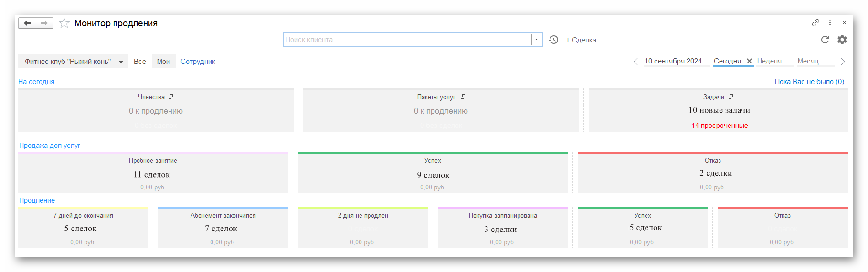868x272 pixels.
Task: Open Задачи list in new window
Action: click(730, 97)
